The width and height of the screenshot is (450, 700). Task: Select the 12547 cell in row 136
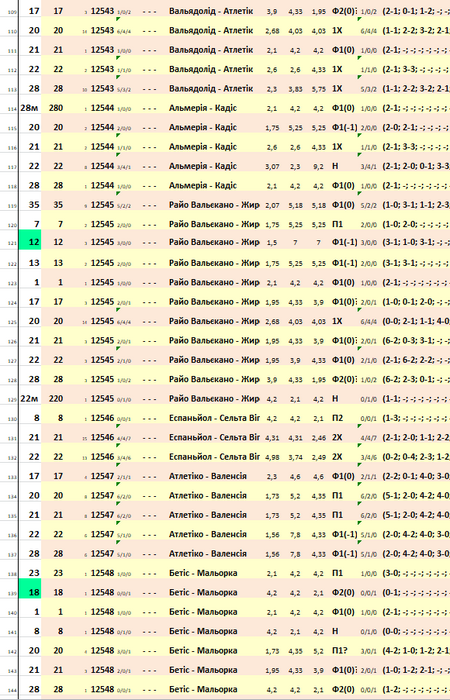pos(103,534)
